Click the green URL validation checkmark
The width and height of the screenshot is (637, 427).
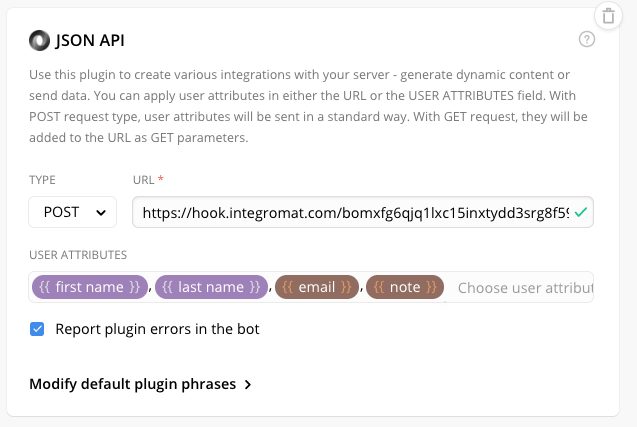click(x=581, y=212)
